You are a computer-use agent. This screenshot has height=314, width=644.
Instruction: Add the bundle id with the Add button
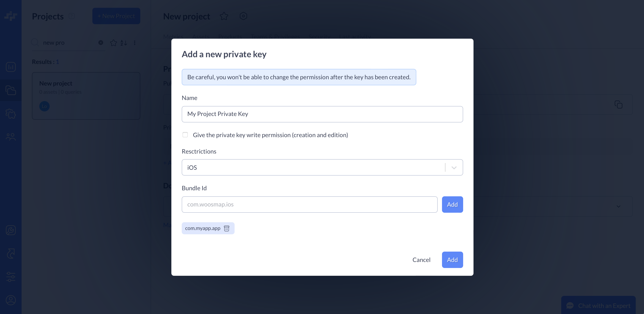[x=452, y=204]
